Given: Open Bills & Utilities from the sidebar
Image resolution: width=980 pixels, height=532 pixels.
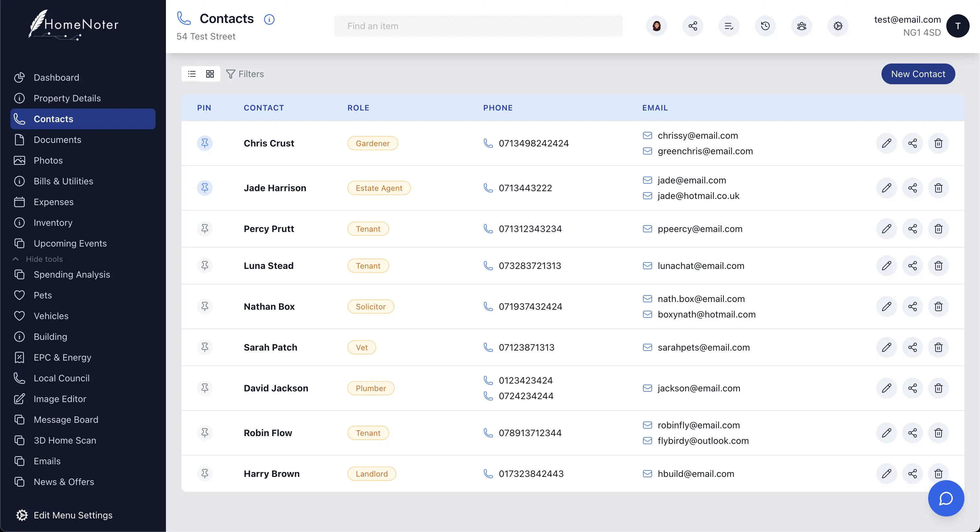Looking at the screenshot, I should click(63, 181).
